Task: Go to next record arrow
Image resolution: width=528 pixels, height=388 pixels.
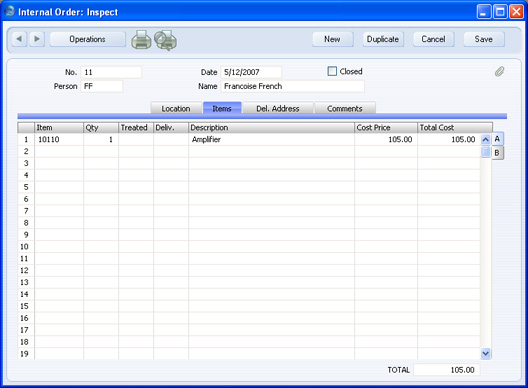Action: (37, 39)
